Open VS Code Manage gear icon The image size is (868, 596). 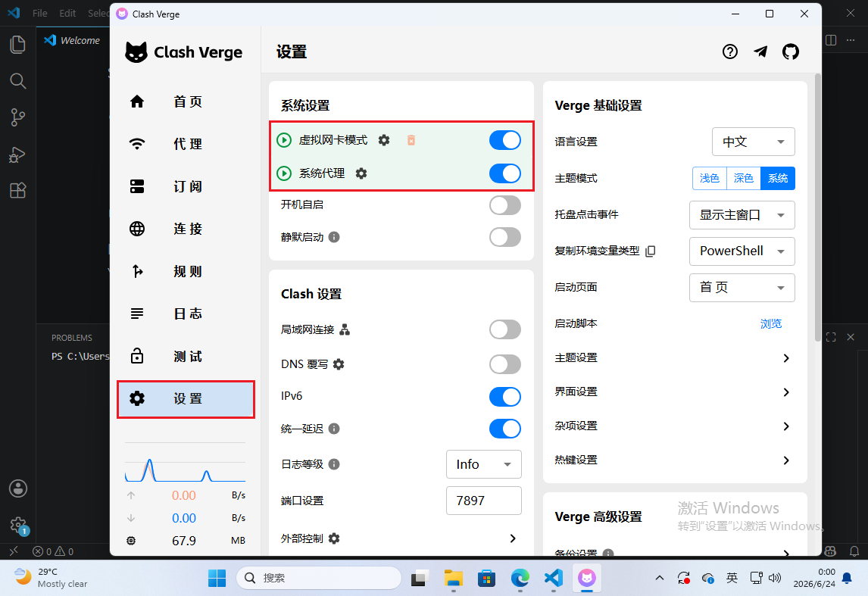[x=17, y=525]
